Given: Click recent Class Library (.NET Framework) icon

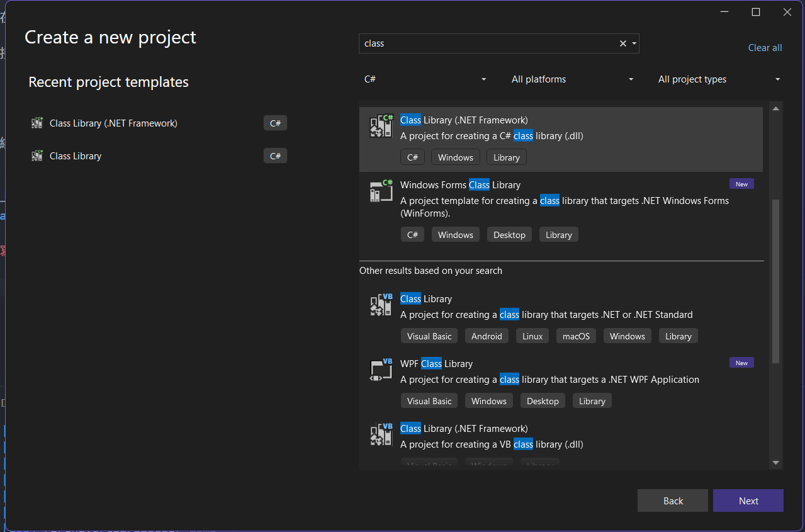Looking at the screenshot, I should tap(37, 123).
